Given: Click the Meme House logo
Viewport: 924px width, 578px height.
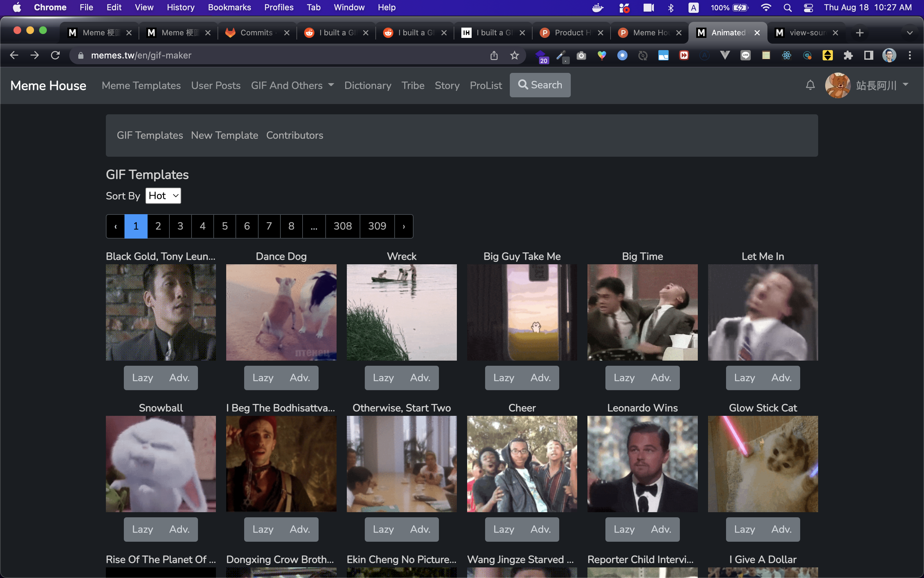Looking at the screenshot, I should 48,85.
